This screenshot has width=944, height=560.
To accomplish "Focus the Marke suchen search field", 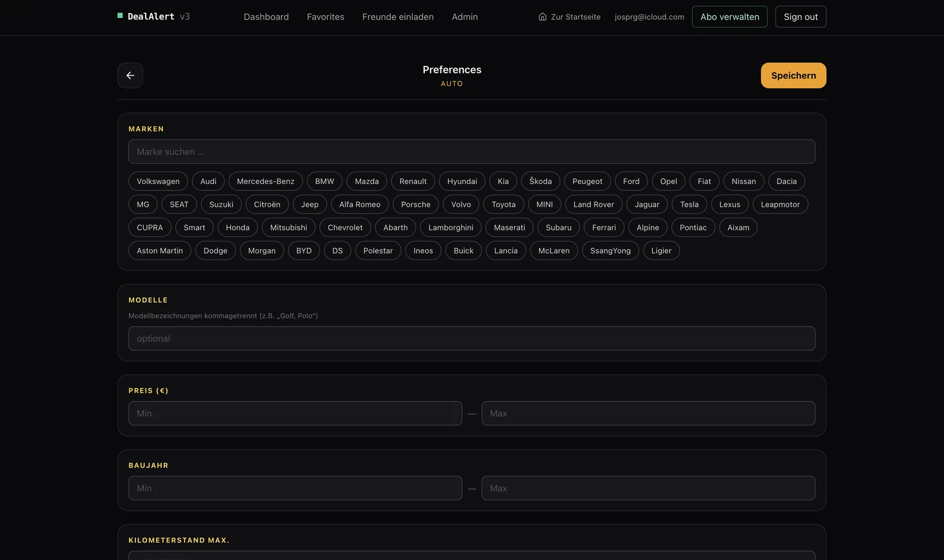I will tap(472, 152).
